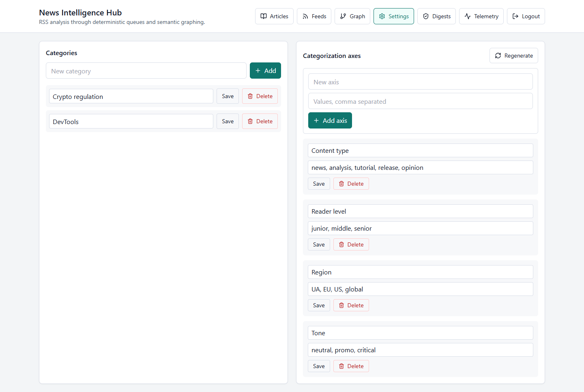Screen dimensions: 584x392
Task: Delete the Content type axis
Action: pos(351,184)
